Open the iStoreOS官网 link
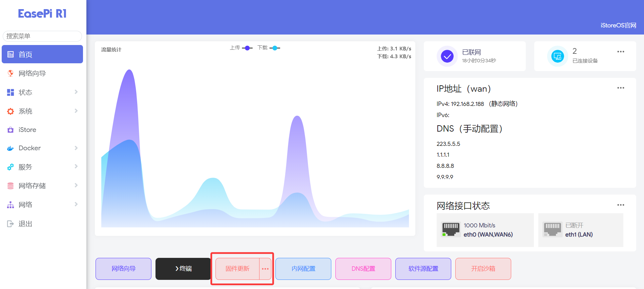This screenshot has width=644, height=289. click(x=618, y=25)
